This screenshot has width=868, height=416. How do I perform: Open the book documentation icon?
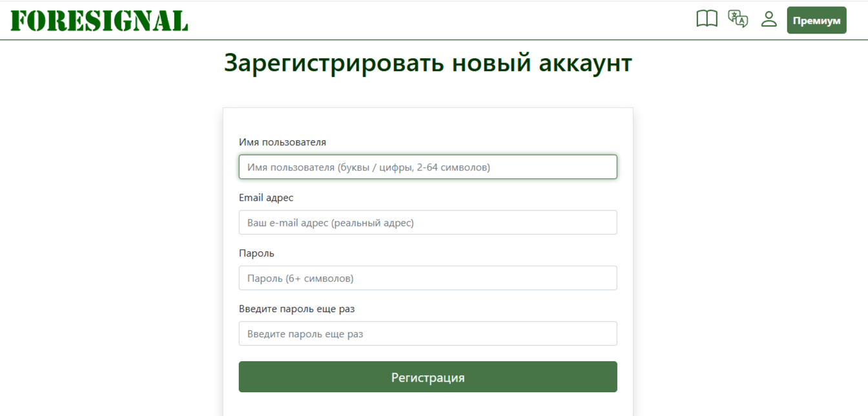707,19
